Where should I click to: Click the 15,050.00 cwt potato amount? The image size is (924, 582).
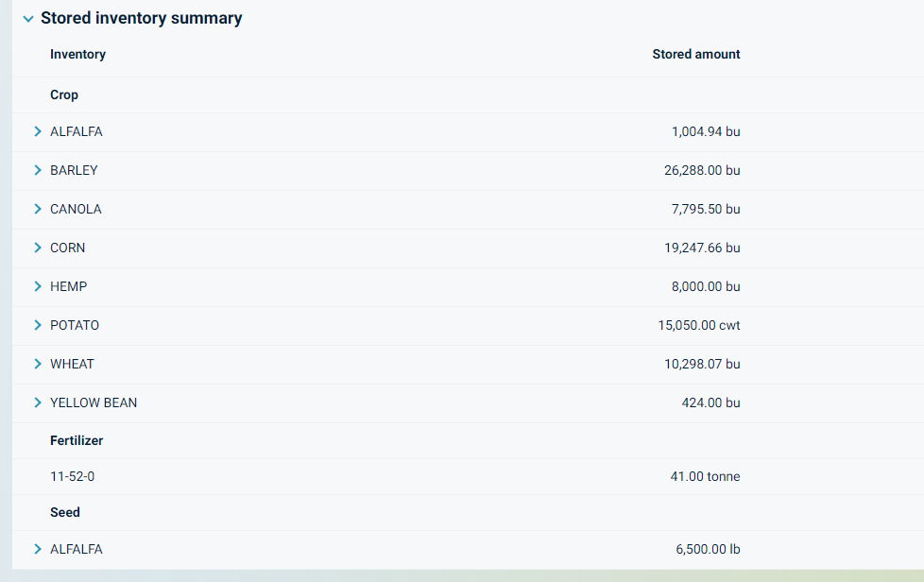pos(699,326)
